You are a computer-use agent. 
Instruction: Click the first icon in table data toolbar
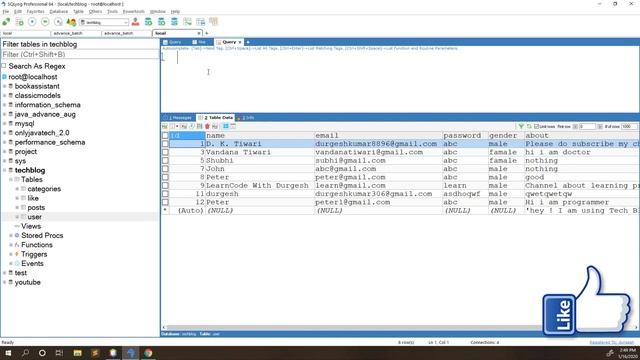[165, 127]
